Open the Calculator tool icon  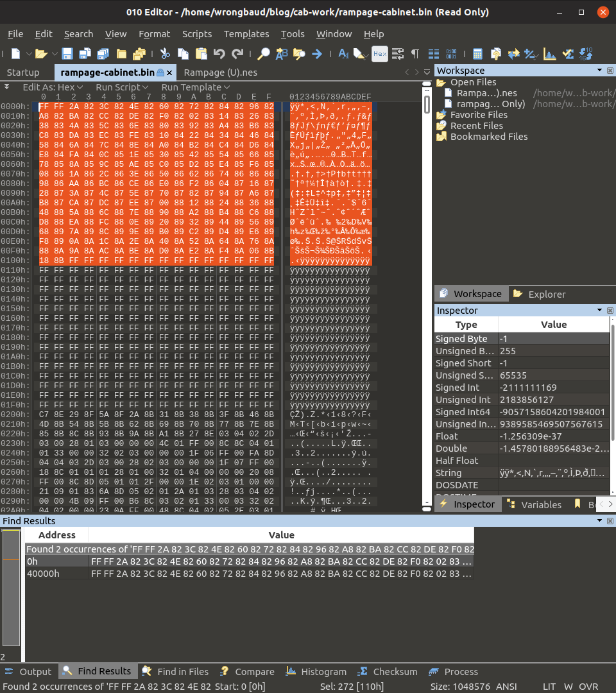(477, 54)
